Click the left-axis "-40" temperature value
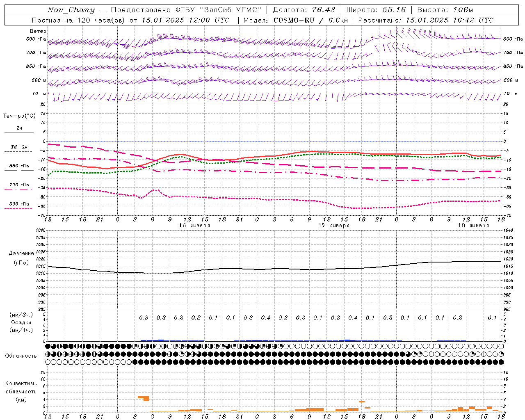525x420 pixels. point(42,215)
